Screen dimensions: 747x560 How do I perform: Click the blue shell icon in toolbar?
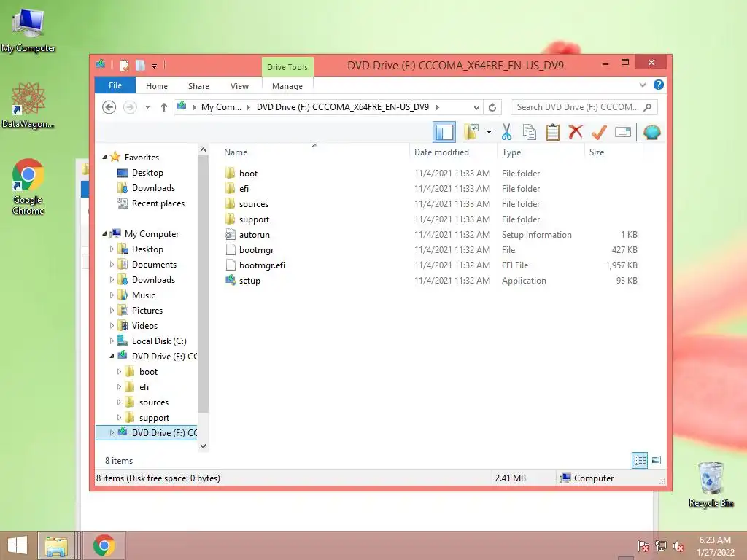pyautogui.click(x=651, y=132)
